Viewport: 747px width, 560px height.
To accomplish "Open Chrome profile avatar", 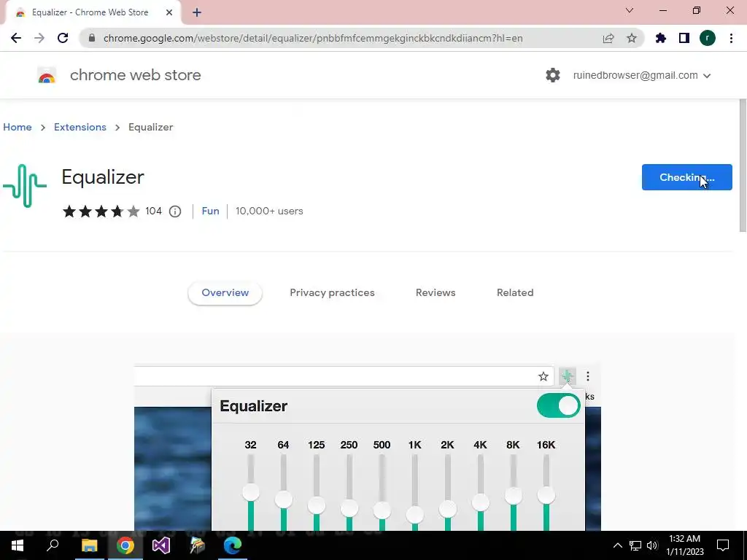I will (708, 38).
